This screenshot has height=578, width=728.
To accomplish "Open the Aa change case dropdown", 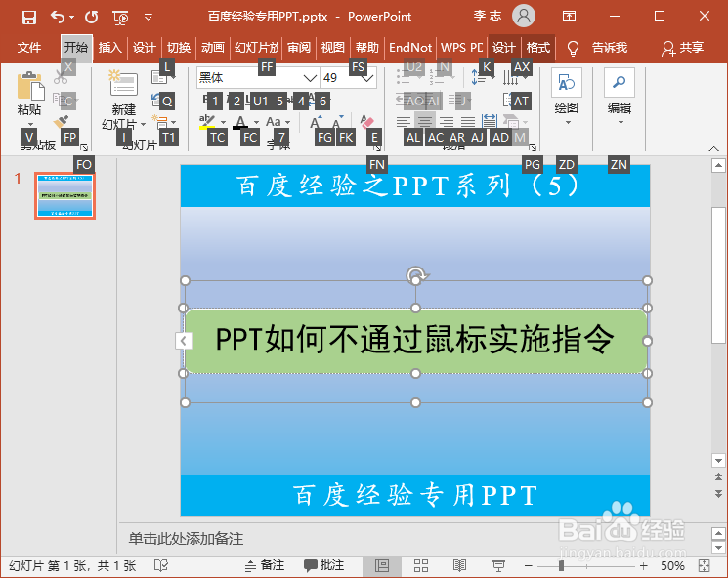I will [278, 122].
